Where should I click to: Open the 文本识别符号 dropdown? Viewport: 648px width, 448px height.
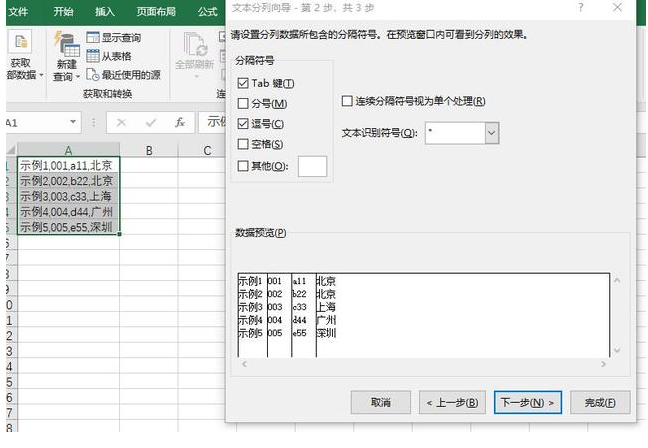tap(491, 133)
